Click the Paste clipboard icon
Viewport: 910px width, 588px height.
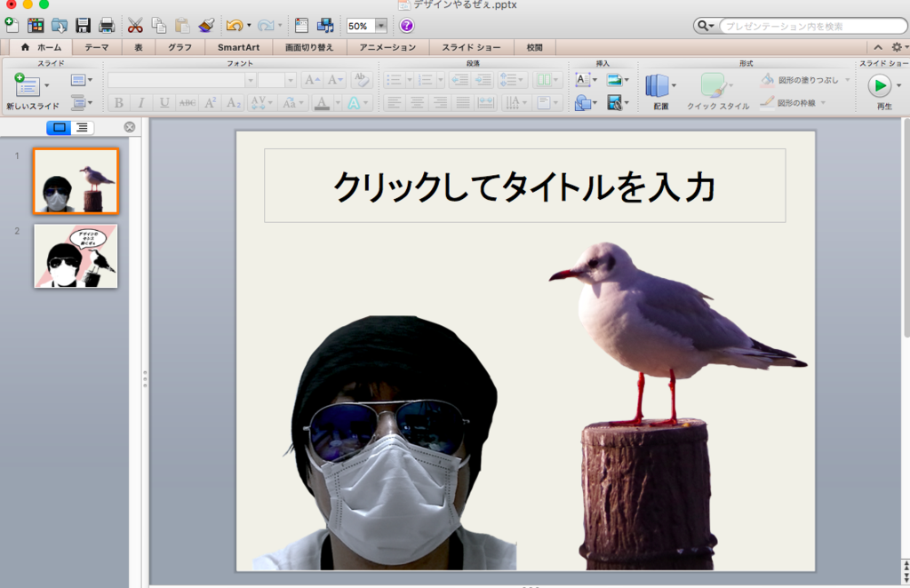pos(182,26)
